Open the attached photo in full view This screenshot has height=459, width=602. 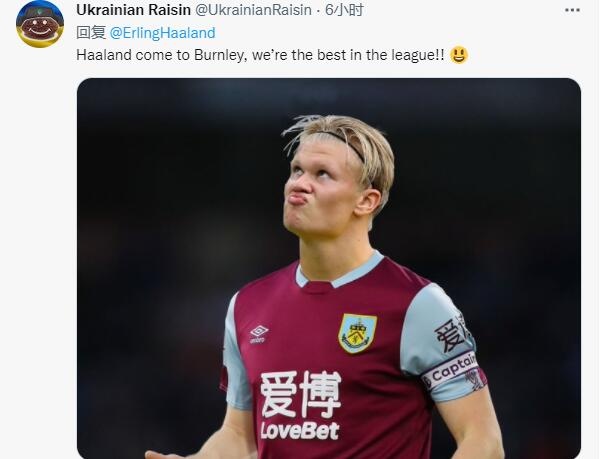pyautogui.click(x=329, y=268)
